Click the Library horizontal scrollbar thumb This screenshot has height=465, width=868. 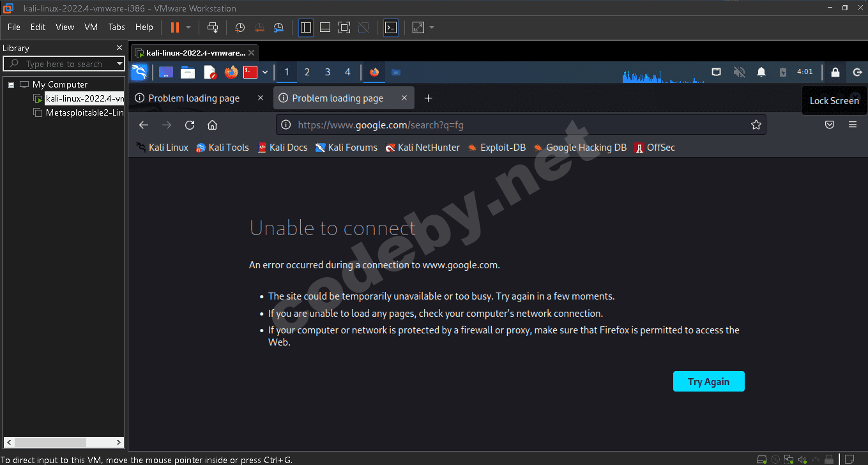coord(50,442)
